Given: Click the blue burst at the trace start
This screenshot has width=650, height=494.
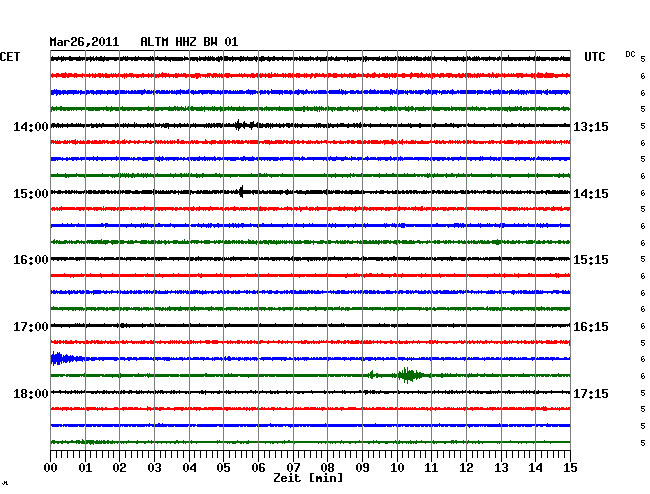Looking at the screenshot, I should [66, 358].
